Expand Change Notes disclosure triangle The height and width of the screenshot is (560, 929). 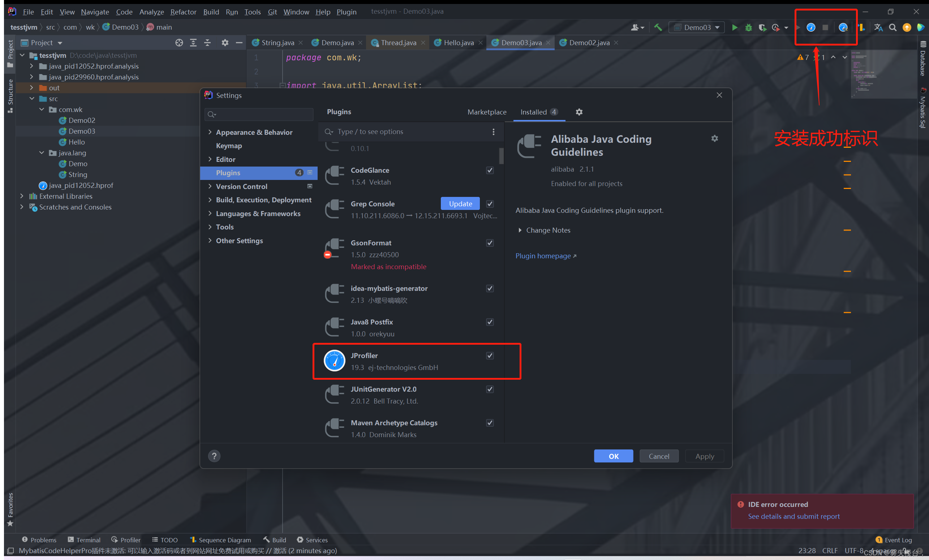pos(520,230)
